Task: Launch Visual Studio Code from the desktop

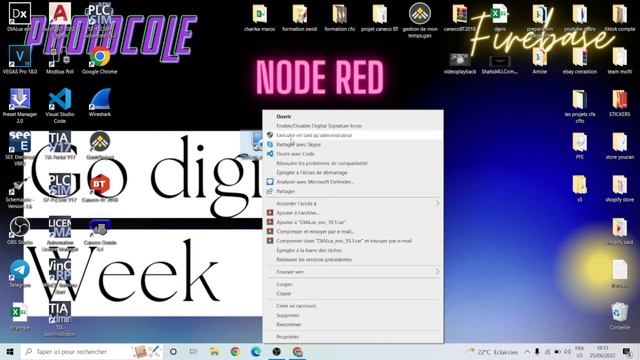Action: tap(60, 106)
